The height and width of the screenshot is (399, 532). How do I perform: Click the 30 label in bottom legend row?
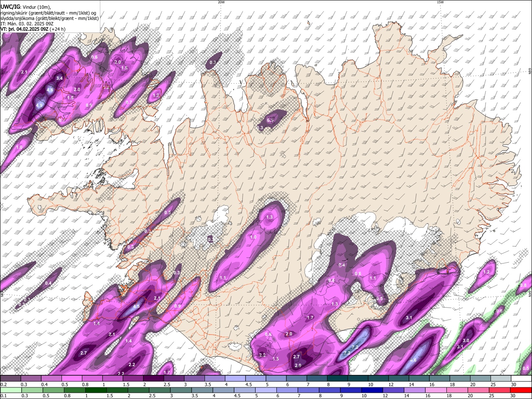[x=513, y=396]
